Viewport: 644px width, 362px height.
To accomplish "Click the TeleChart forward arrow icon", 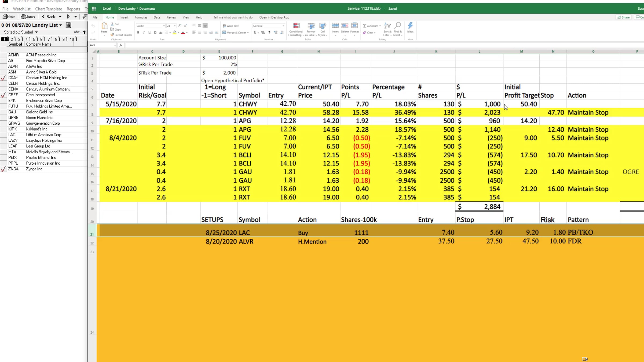I will click(68, 17).
